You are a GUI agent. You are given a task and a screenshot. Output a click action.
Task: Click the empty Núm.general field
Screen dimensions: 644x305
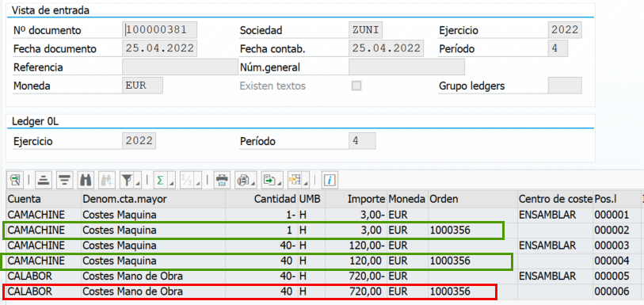[406, 67]
